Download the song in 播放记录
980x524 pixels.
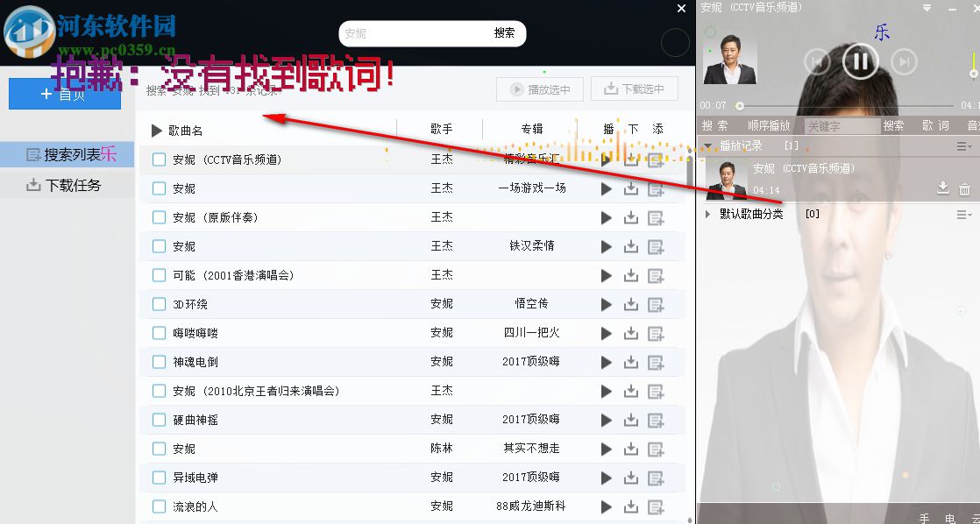(942, 188)
